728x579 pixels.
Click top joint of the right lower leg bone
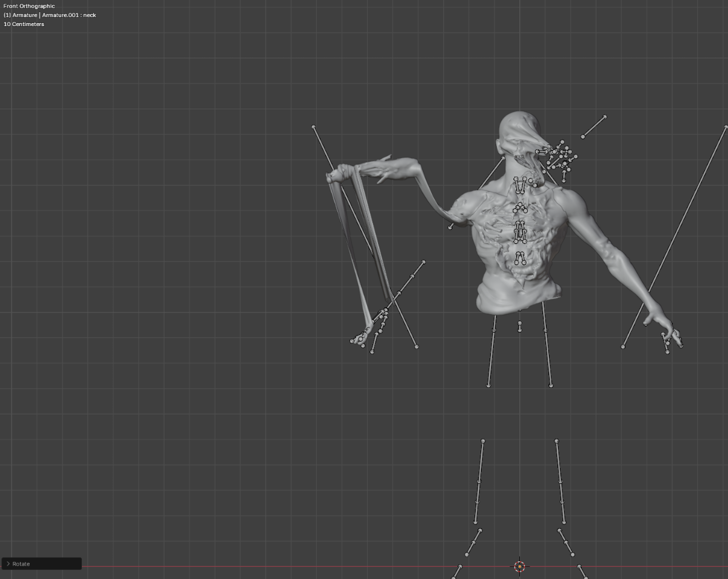click(556, 441)
